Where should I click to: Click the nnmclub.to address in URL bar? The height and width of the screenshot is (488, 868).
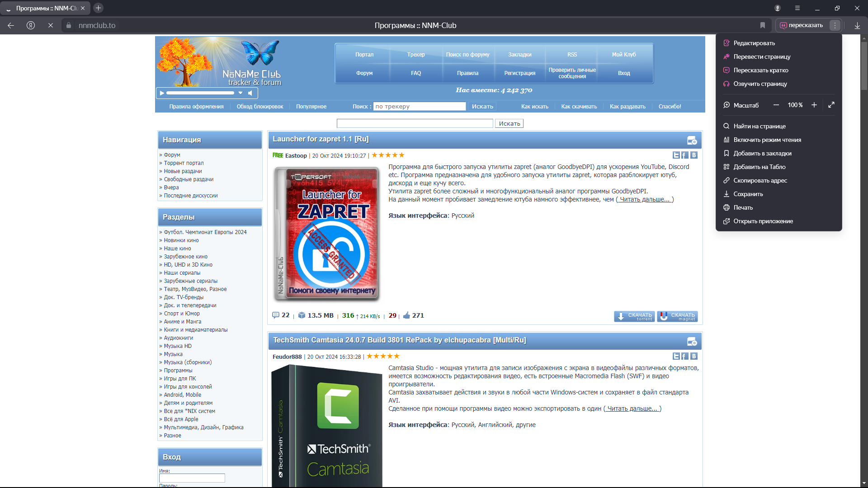[x=97, y=25]
